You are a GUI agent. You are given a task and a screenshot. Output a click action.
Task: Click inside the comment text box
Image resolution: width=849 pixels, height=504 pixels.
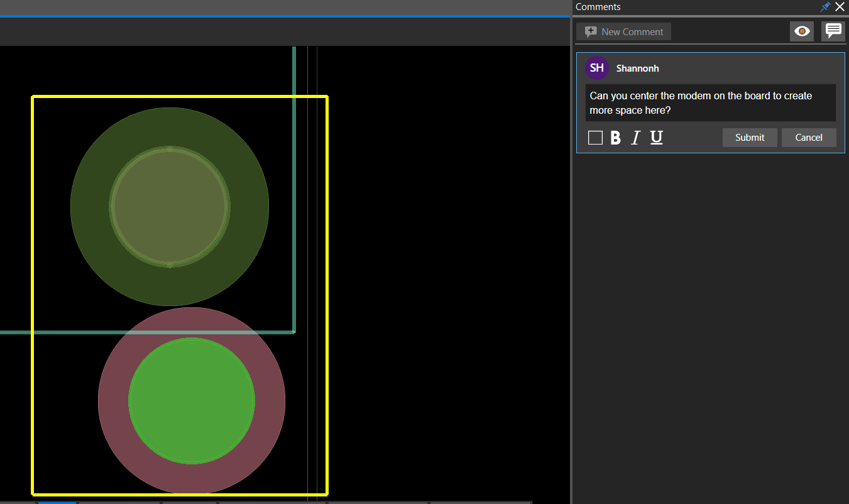[710, 103]
